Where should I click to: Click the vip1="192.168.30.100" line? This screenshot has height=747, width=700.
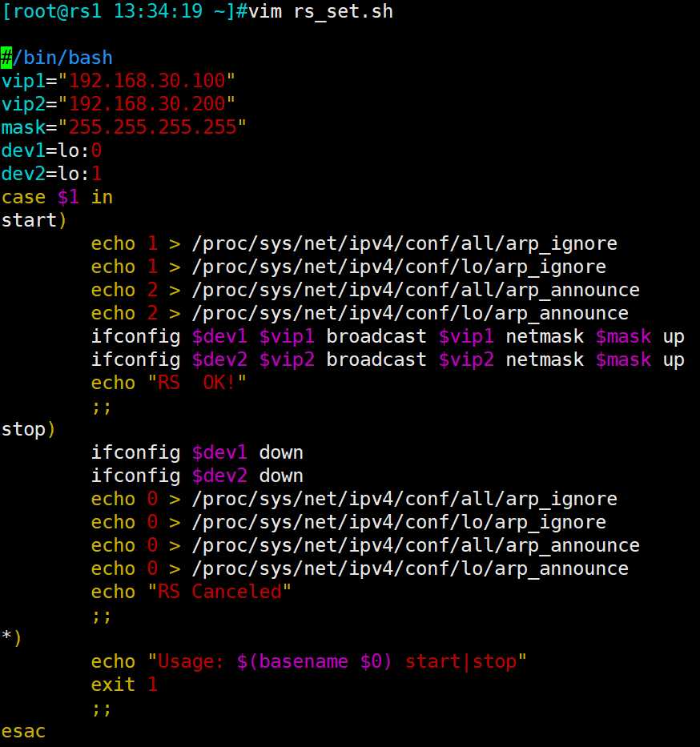tap(119, 81)
